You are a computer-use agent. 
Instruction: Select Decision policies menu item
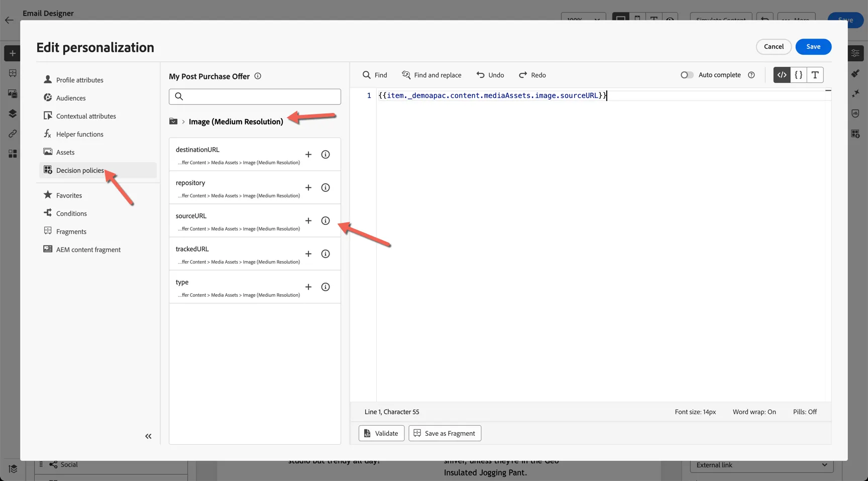pyautogui.click(x=98, y=170)
